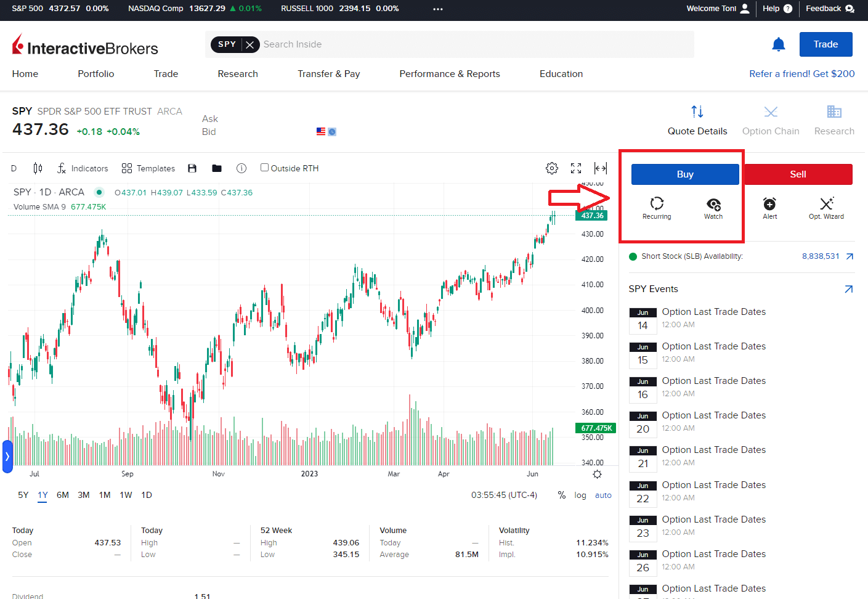Image resolution: width=868 pixels, height=599 pixels.
Task: Open Performance & Reports menu
Action: tap(450, 74)
